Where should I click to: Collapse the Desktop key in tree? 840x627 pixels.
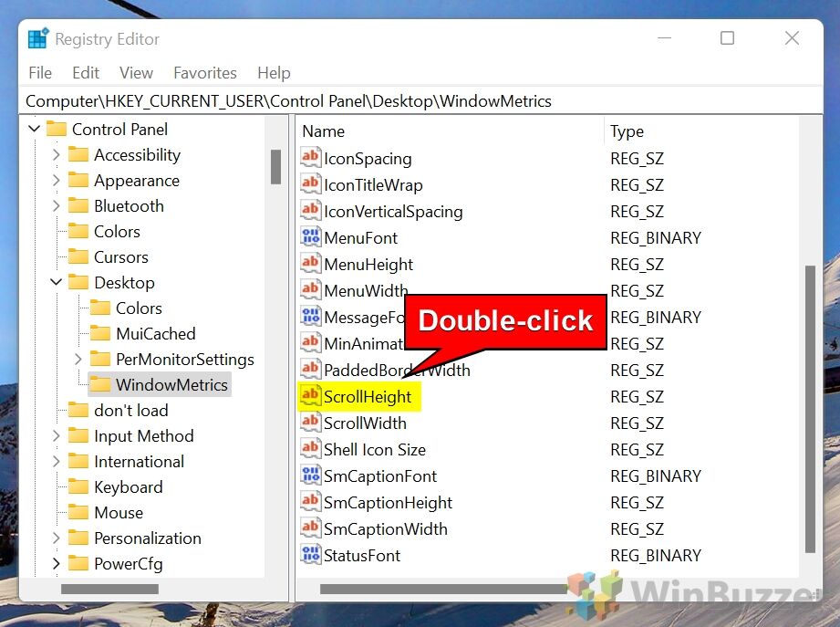57,283
